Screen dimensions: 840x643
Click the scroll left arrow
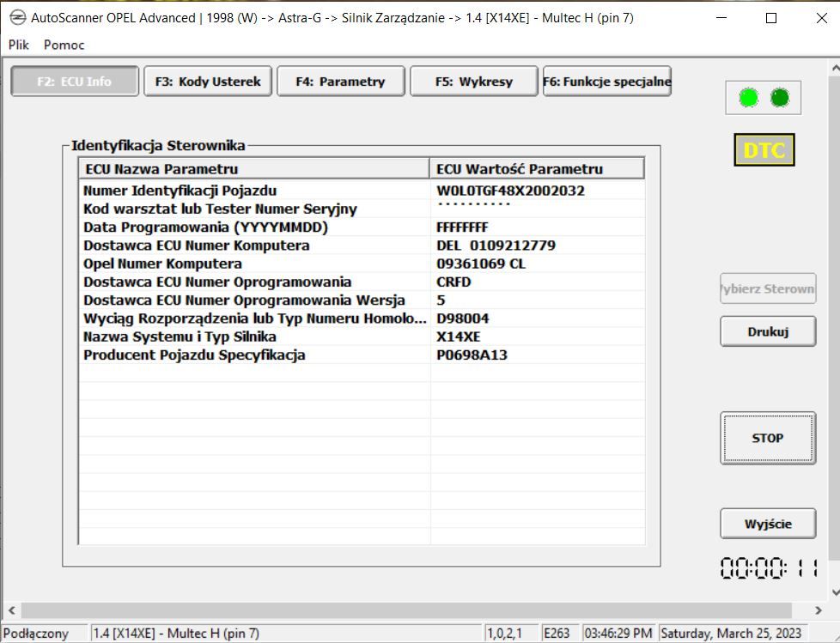11,610
